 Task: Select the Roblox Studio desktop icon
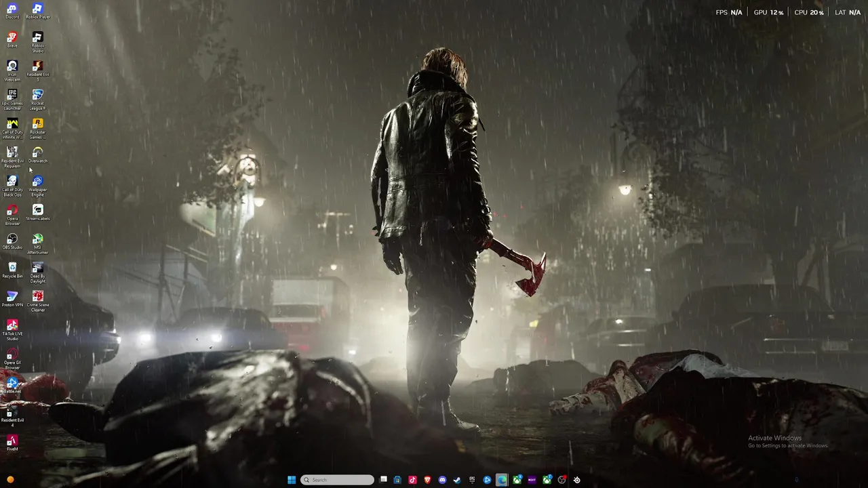(38, 41)
